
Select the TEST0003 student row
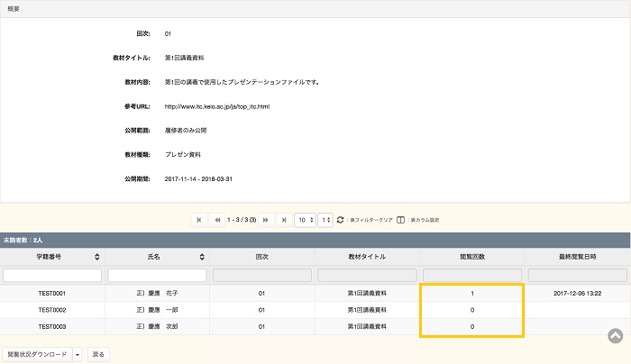[x=52, y=325]
